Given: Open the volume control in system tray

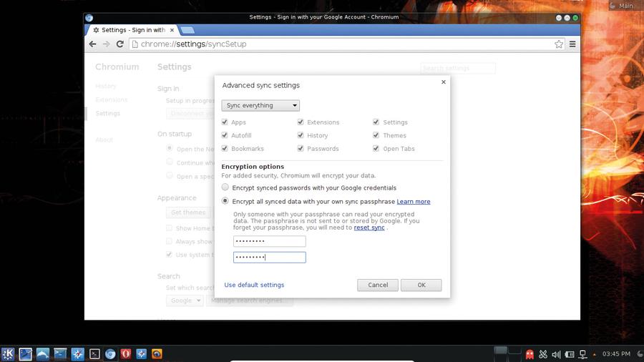Looking at the screenshot, I should tap(556, 354).
